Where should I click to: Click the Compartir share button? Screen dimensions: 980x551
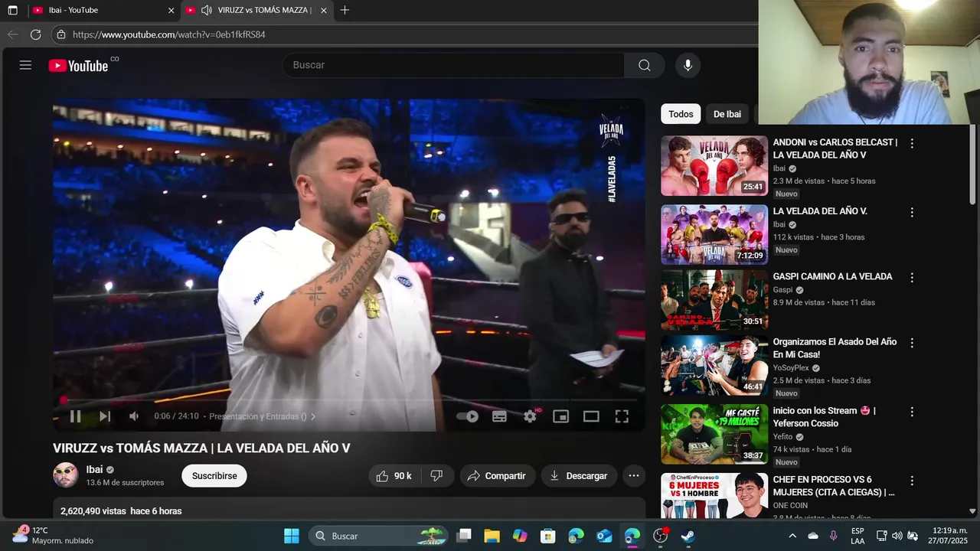point(497,476)
